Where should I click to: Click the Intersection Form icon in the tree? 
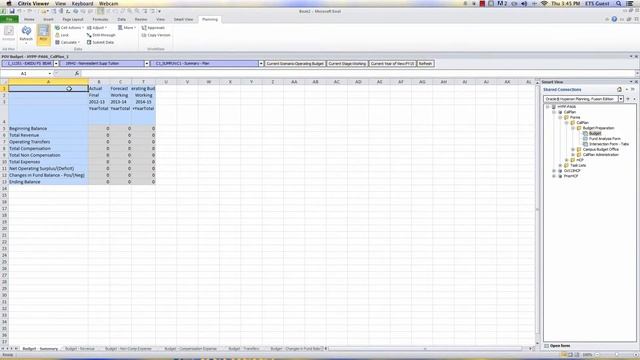coord(585,144)
